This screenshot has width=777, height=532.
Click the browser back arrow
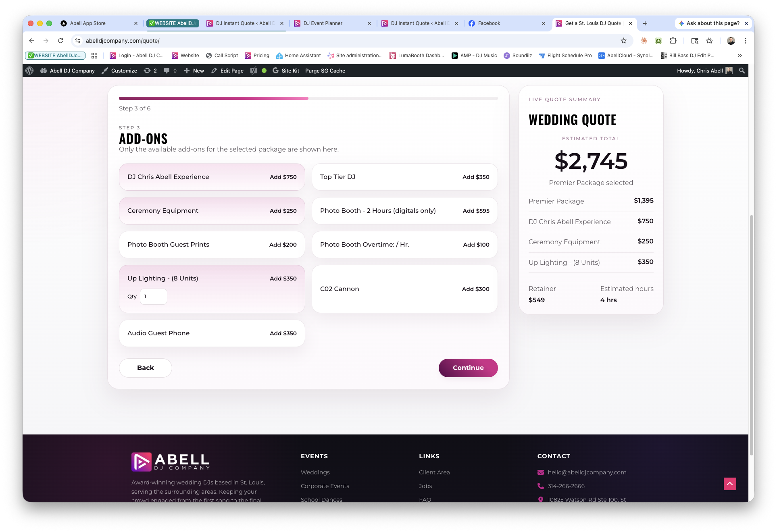click(x=31, y=41)
